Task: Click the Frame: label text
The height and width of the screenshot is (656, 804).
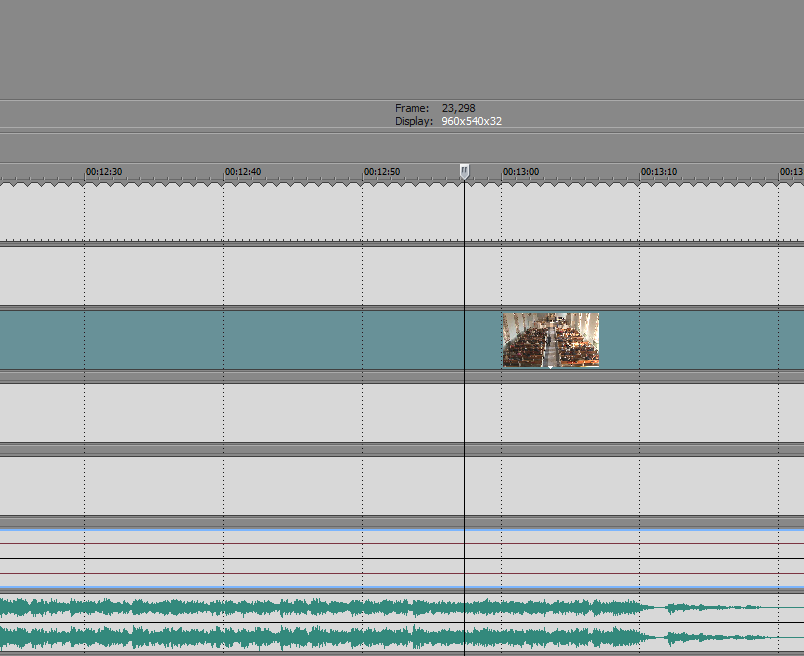Action: point(412,108)
